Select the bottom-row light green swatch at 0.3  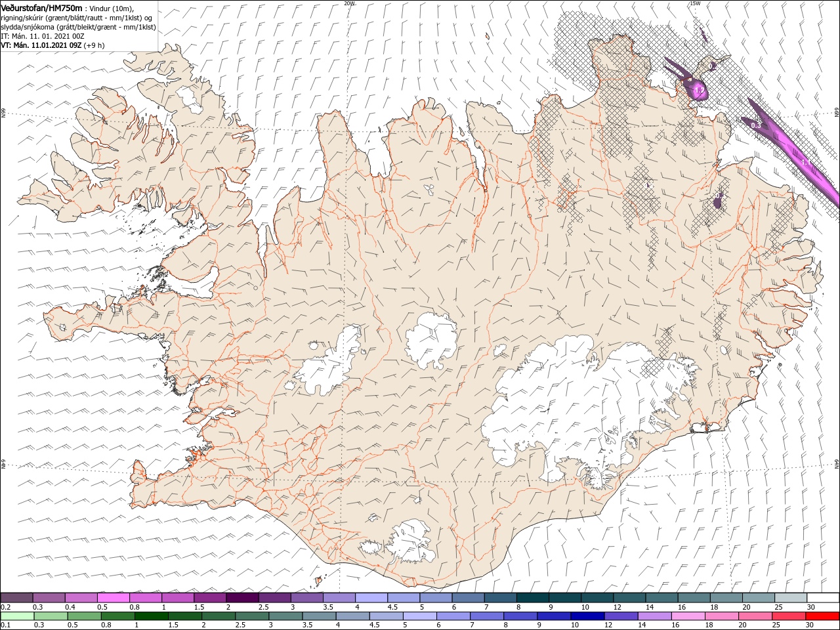click(x=51, y=616)
